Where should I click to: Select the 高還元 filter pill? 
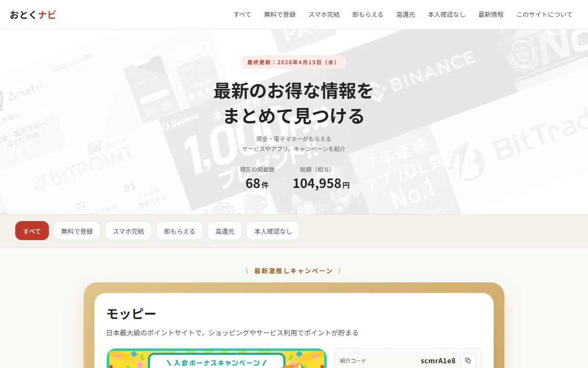pyautogui.click(x=225, y=231)
